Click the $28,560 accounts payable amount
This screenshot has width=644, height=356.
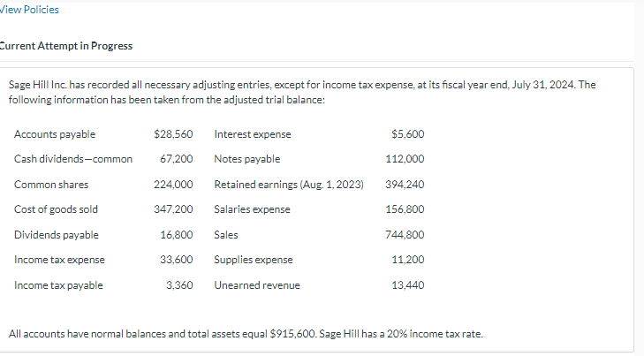173,134
